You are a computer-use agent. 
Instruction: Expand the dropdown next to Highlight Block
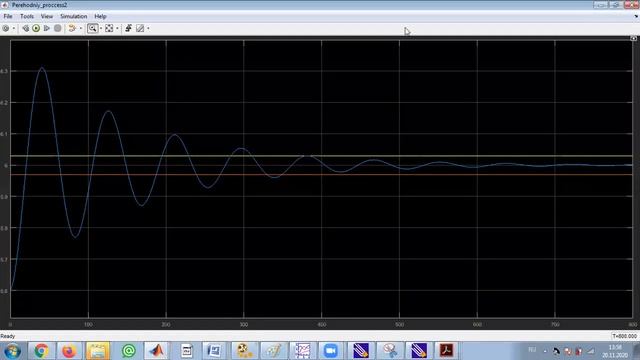[80, 28]
